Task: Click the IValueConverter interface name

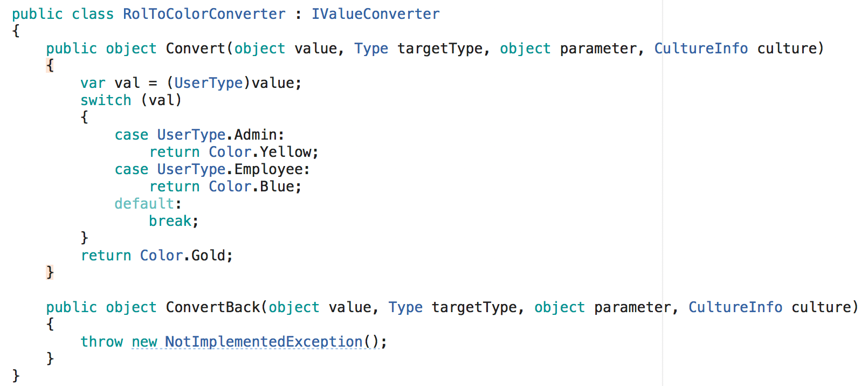Action: [375, 14]
